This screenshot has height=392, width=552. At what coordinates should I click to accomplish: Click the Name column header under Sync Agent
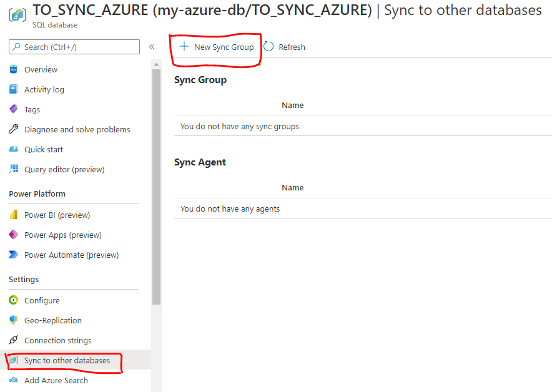pyautogui.click(x=292, y=187)
